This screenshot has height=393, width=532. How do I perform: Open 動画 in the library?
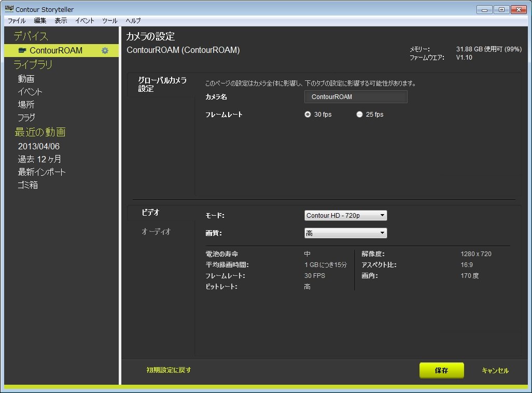click(x=26, y=79)
